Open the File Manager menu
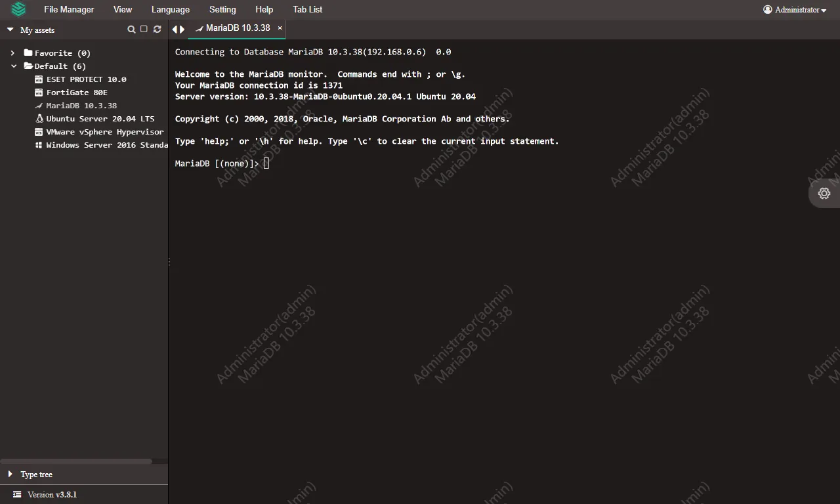 pos(69,9)
